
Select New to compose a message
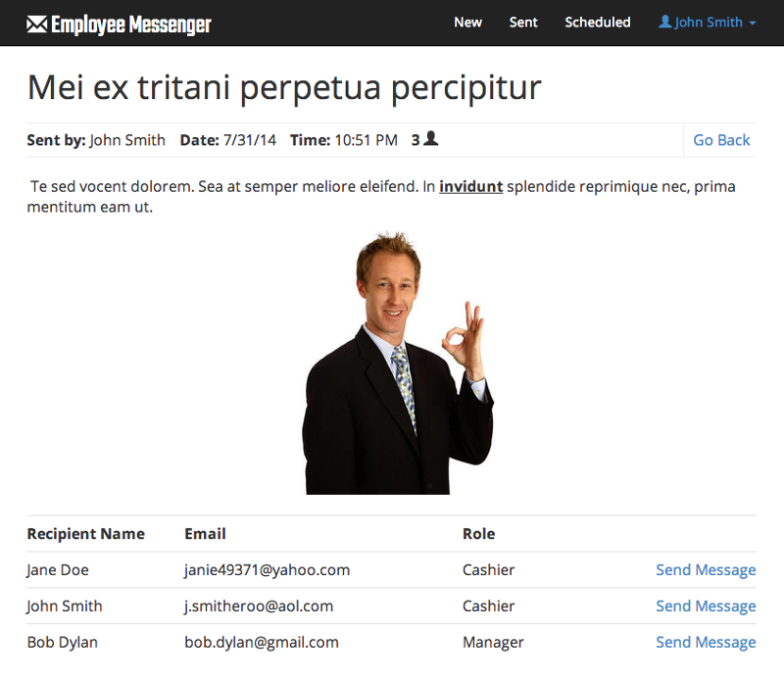tap(467, 22)
